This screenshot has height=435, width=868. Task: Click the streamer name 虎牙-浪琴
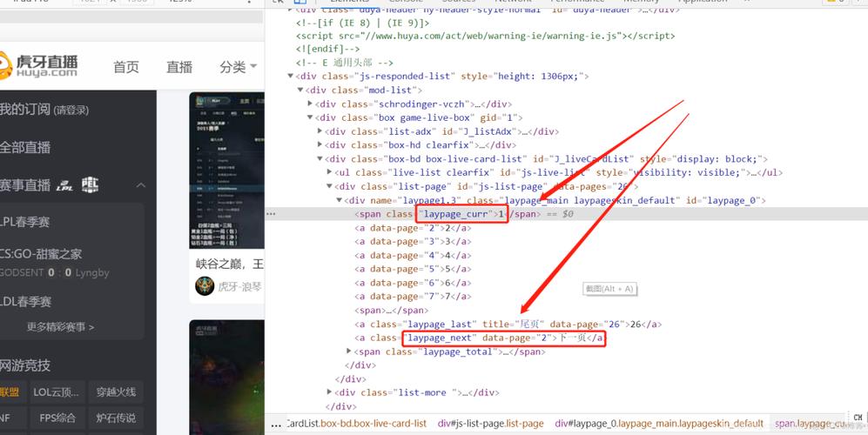click(x=239, y=287)
